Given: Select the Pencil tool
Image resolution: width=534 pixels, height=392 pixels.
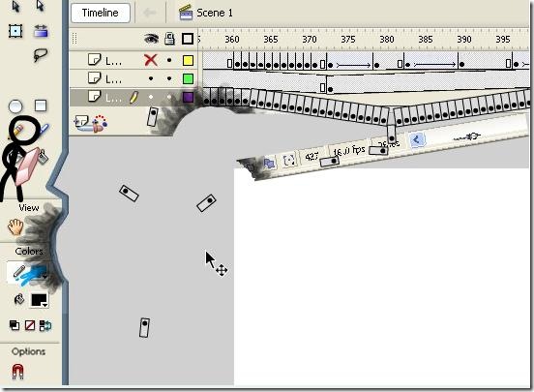Looking at the screenshot, I should click(17, 131).
